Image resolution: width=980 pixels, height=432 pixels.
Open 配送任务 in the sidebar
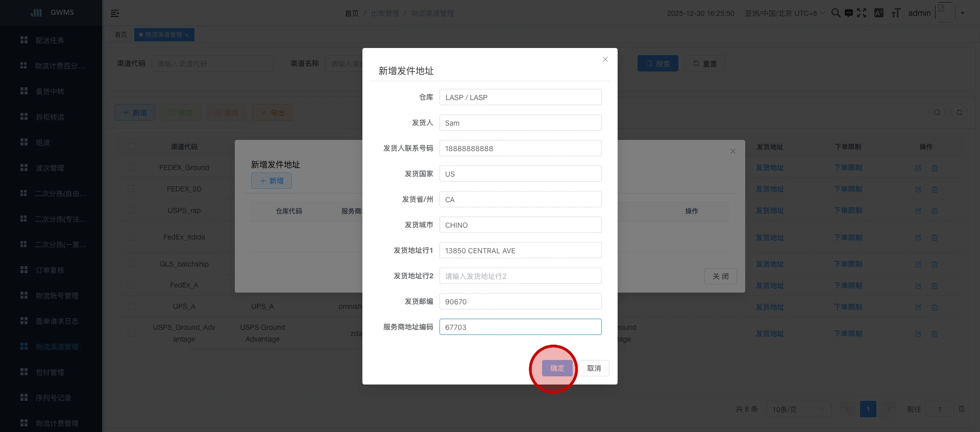51,40
